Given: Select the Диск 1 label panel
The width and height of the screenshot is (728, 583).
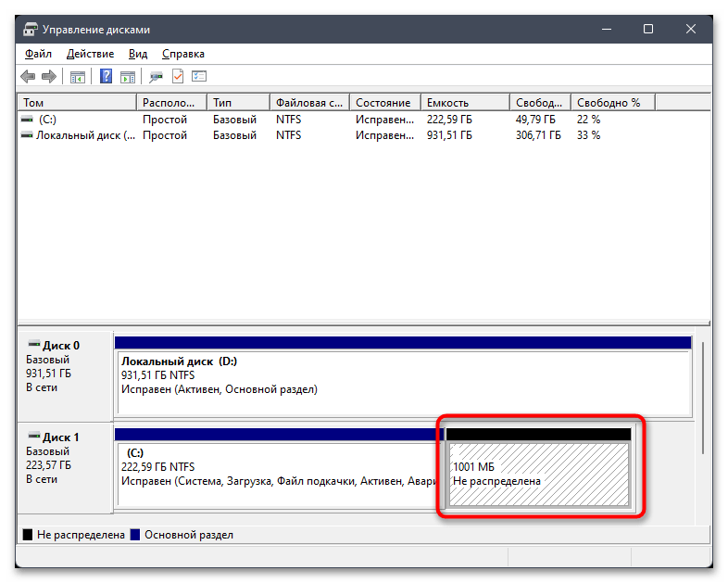Looking at the screenshot, I should coord(65,467).
